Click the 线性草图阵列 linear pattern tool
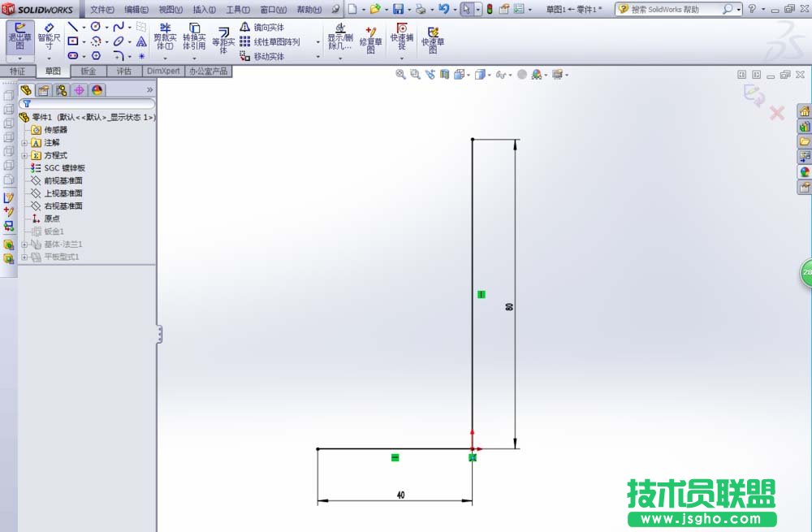The image size is (812, 532). (270, 41)
